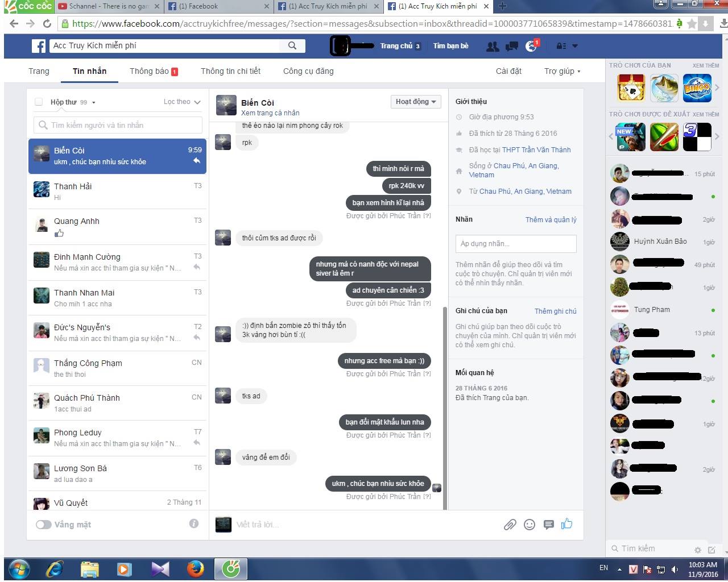Open the Windows Start menu
Viewport: 728px width, 582px height.
(x=19, y=568)
